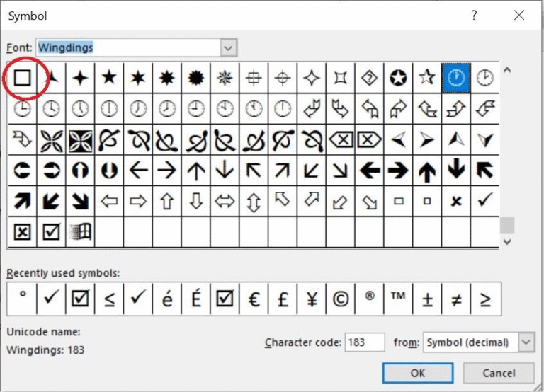Insert recently used TM trademark symbol

coord(398,299)
